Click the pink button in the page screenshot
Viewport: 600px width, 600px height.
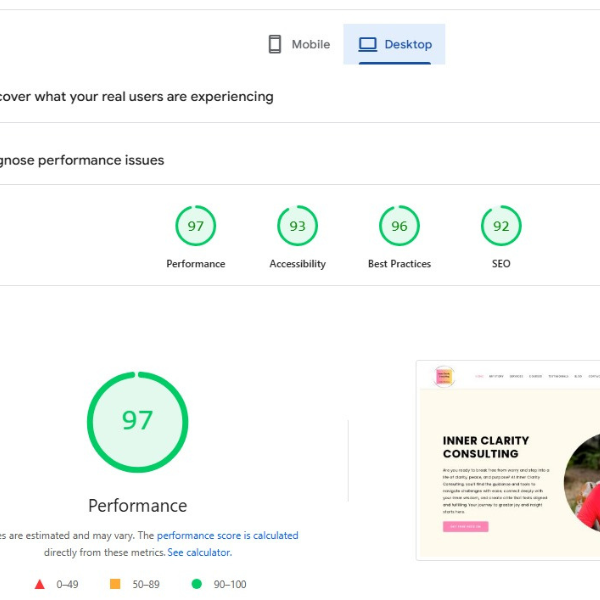(465, 527)
